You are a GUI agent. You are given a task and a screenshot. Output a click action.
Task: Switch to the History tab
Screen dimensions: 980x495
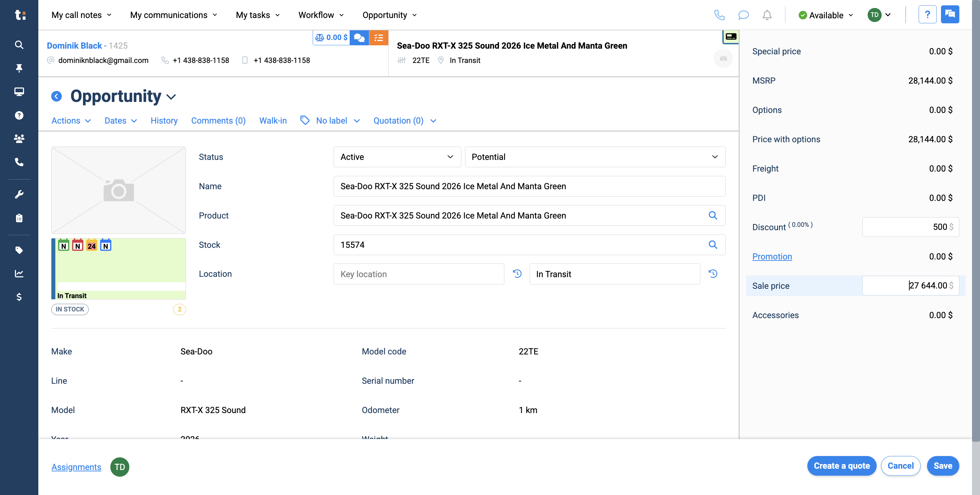[x=164, y=121]
